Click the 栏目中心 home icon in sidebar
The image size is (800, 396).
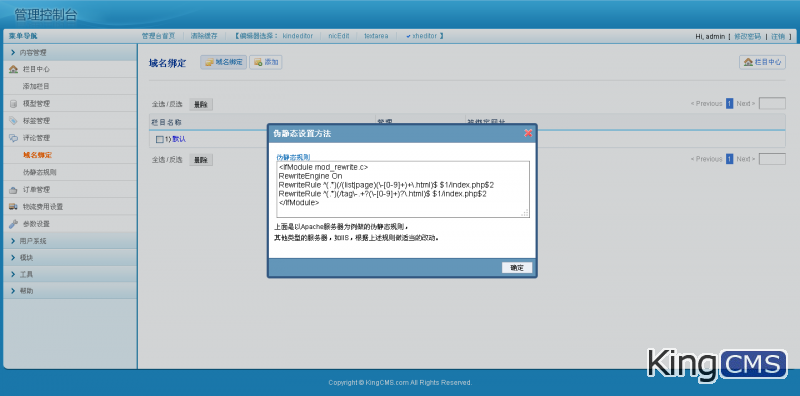13,69
